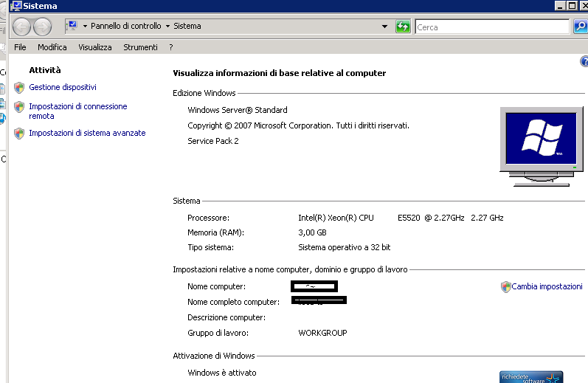The height and width of the screenshot is (383, 588).
Task: Click the Windows logo monitor image
Action: [541, 146]
